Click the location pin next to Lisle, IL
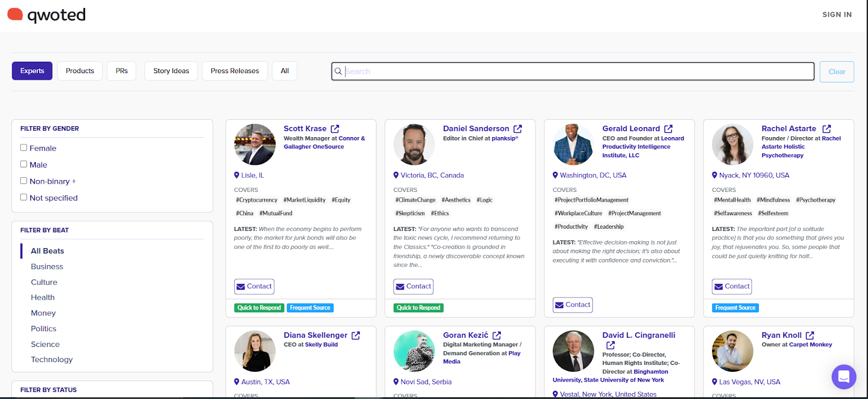The image size is (868, 399). click(x=237, y=175)
